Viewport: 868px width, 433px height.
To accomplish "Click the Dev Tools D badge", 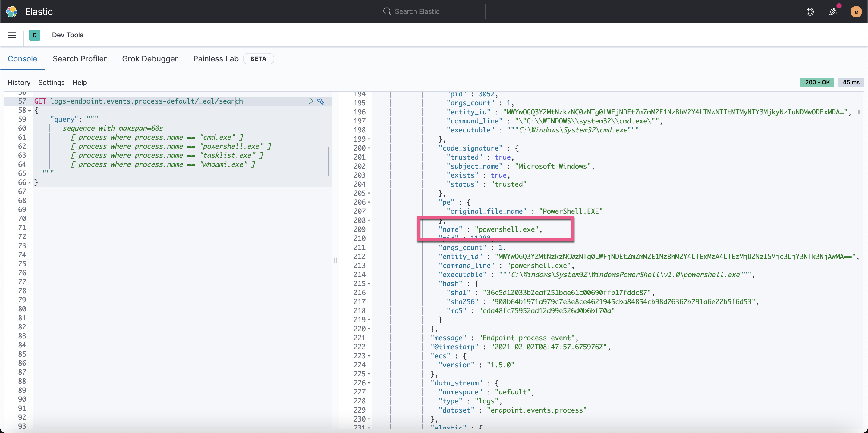I will tap(34, 35).
